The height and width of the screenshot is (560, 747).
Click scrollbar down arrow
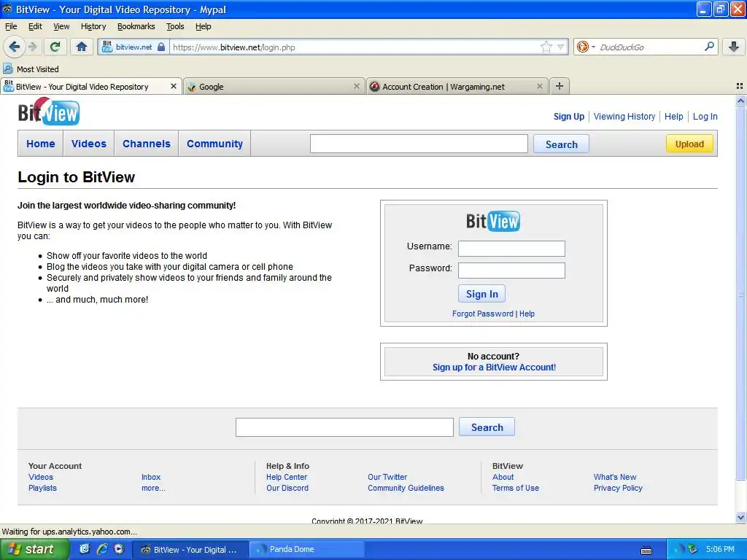(x=740, y=517)
